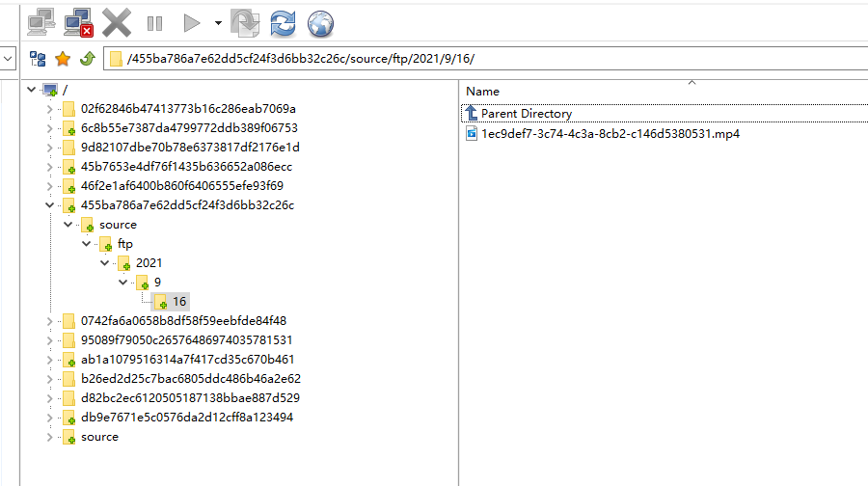This screenshot has height=486, width=868.
Task: Select folder b26ed2d25c7bac6805ddc486b46a2e62
Action: [191, 379]
